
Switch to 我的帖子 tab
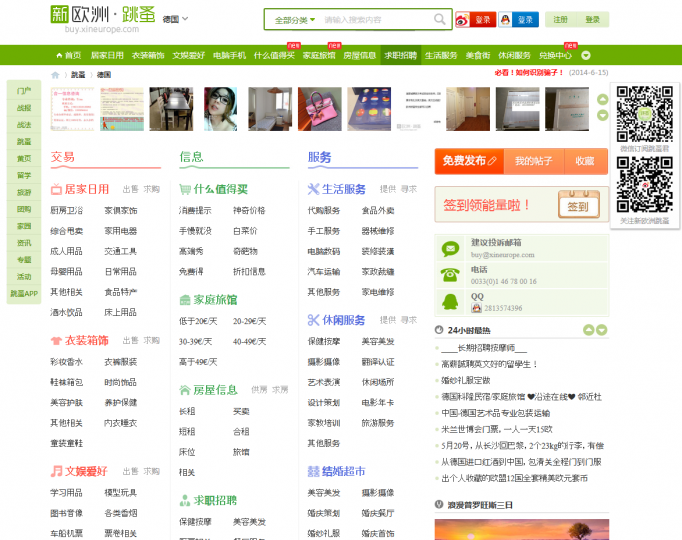tap(533, 160)
